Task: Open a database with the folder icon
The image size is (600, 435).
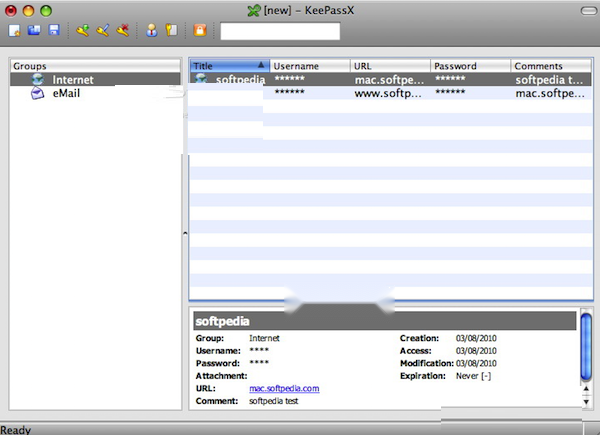Action: [x=34, y=30]
